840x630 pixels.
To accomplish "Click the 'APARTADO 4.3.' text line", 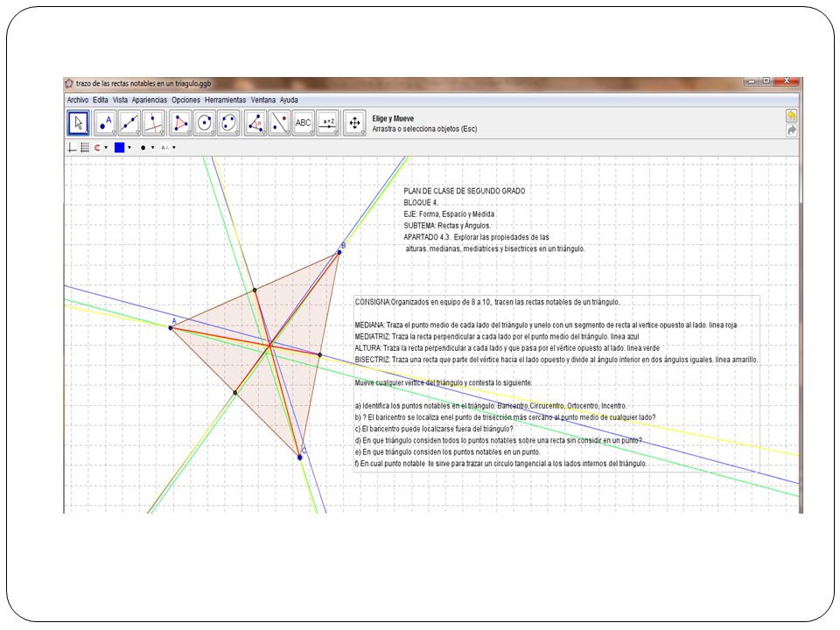I will click(476, 237).
